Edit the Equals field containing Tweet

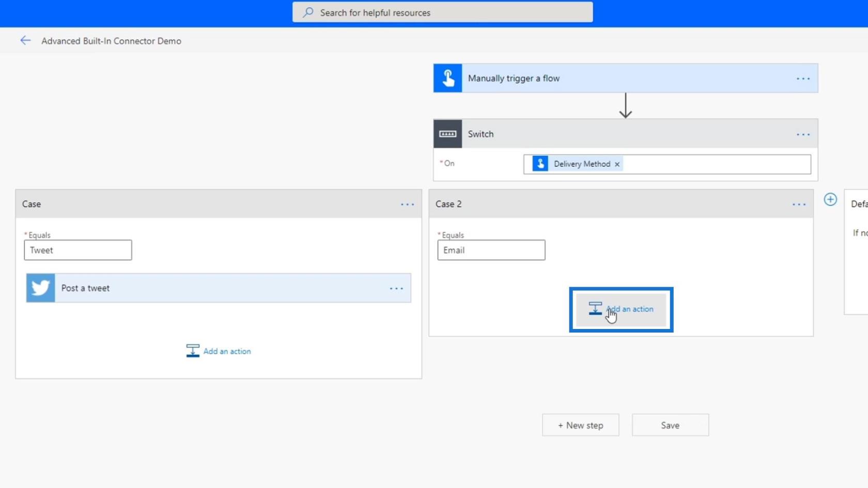pyautogui.click(x=78, y=250)
